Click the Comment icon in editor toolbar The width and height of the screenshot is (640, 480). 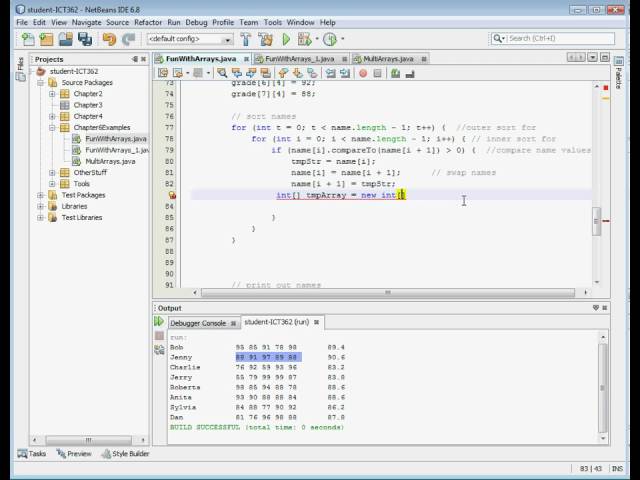click(395, 73)
